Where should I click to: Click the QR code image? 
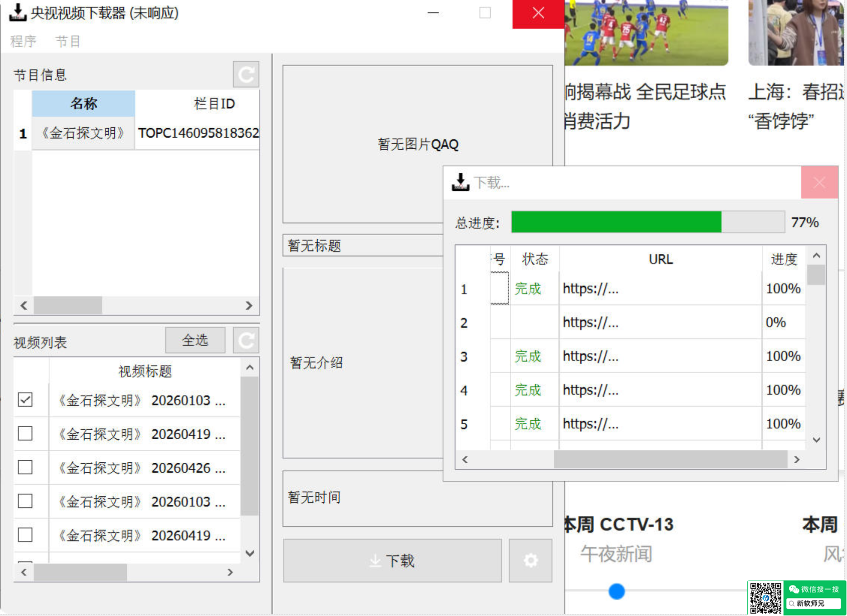[x=765, y=598]
